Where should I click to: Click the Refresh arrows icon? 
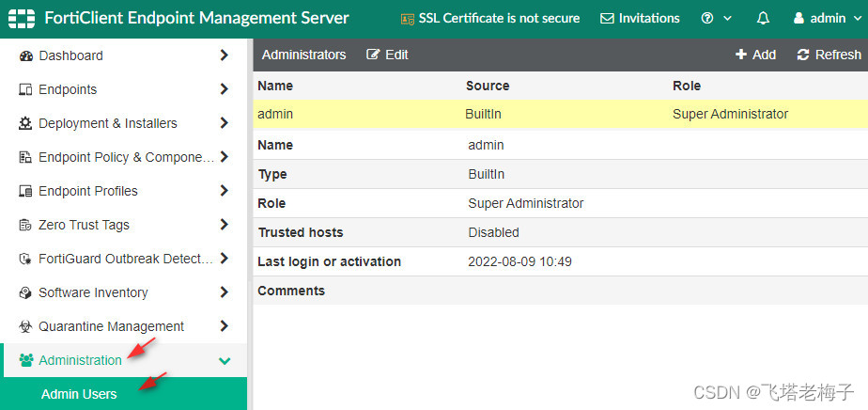[803, 55]
